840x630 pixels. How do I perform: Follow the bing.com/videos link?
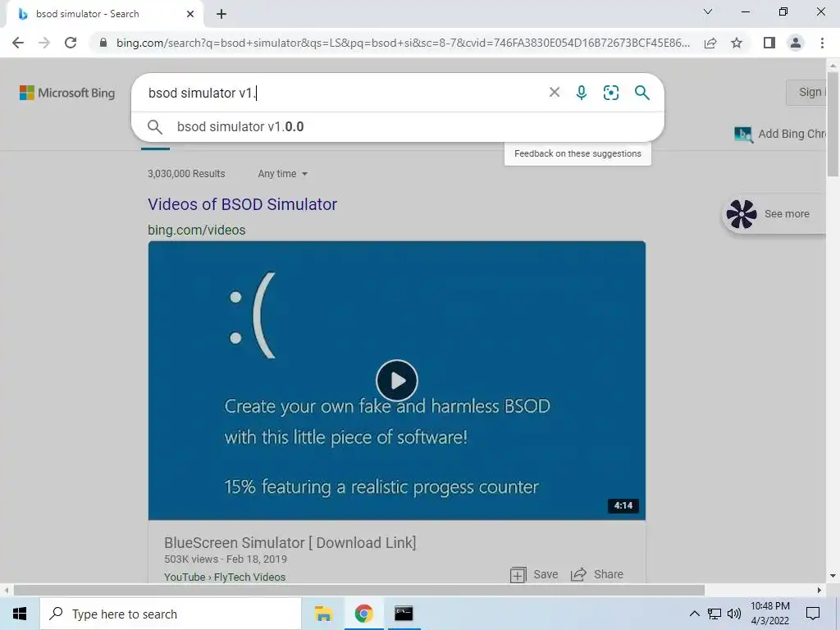[197, 230]
